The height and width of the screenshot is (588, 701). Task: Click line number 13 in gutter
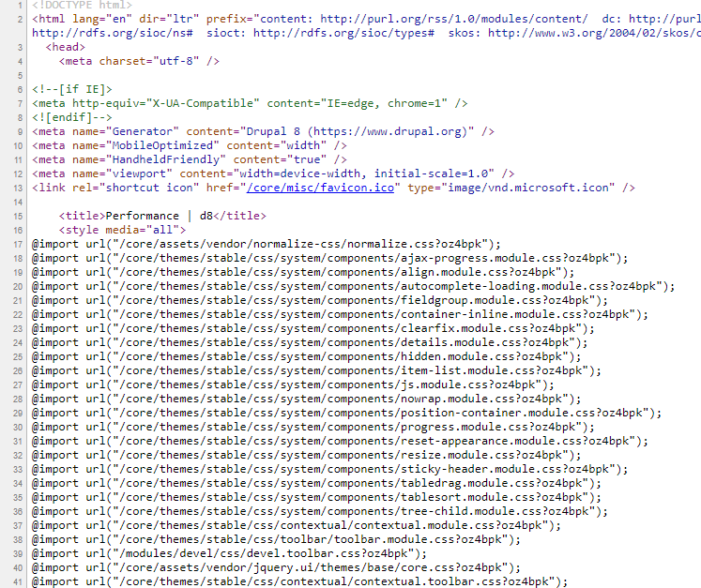18,188
